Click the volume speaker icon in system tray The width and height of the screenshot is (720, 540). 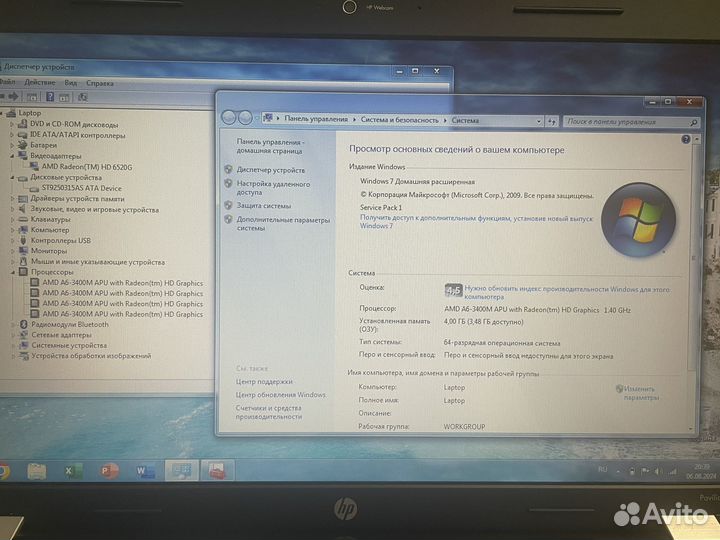[658, 472]
